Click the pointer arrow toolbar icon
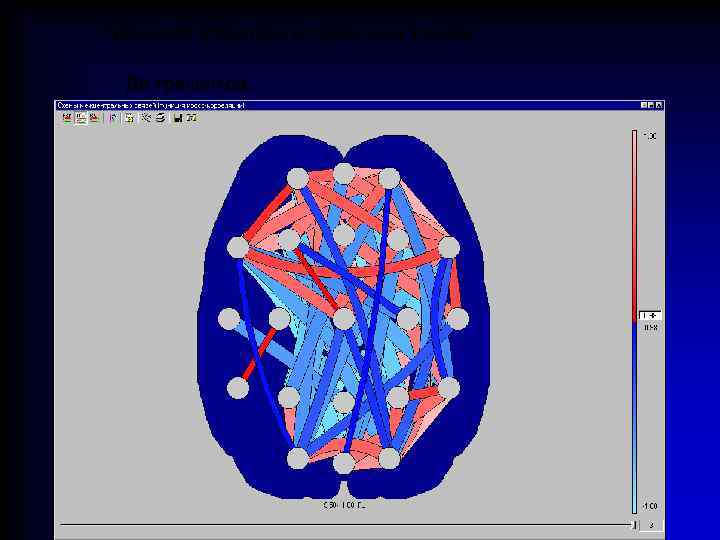The width and height of the screenshot is (720, 540). pos(114,118)
